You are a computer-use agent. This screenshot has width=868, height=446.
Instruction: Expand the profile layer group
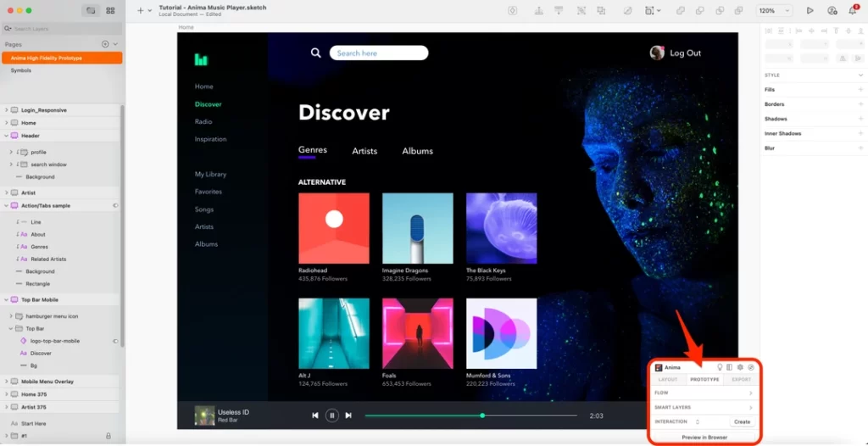coord(11,152)
